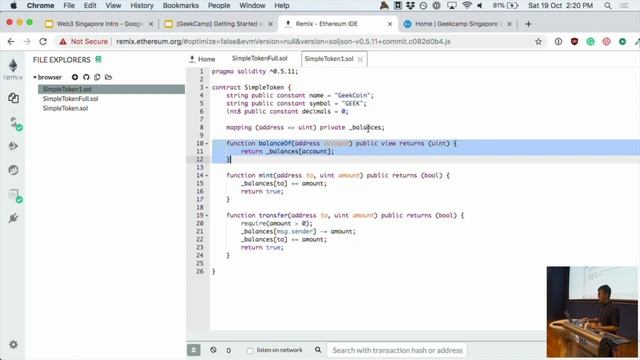
Task: Click the require(amount > 0) line
Action: (x=276, y=224)
